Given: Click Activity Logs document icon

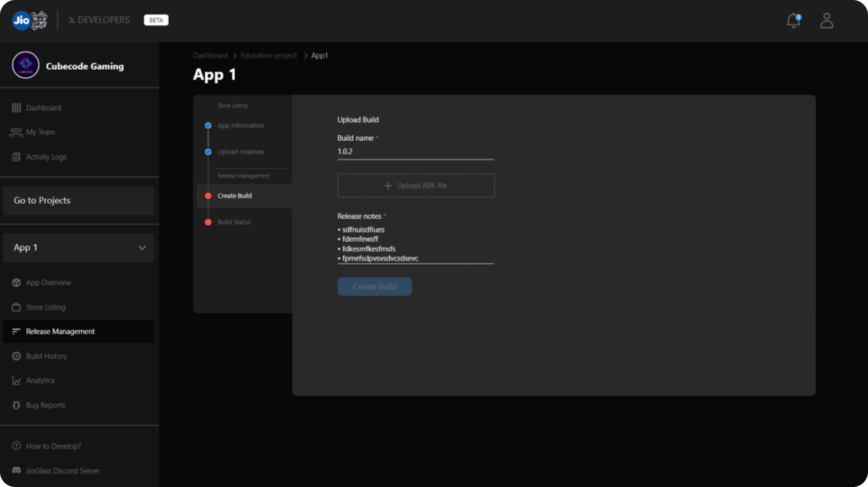Looking at the screenshot, I should tap(16, 157).
